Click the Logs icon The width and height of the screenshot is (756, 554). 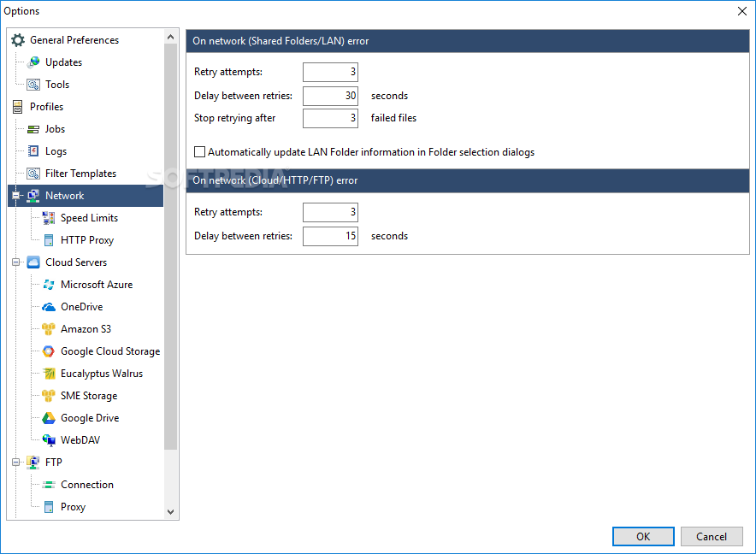click(x=33, y=151)
